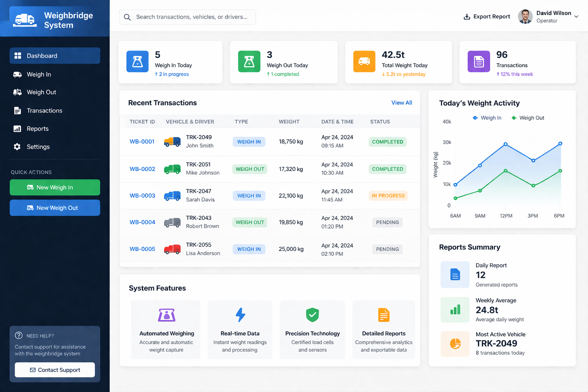The image size is (588, 392).
Task: Open ticket WB-0003 link
Action: (142, 196)
